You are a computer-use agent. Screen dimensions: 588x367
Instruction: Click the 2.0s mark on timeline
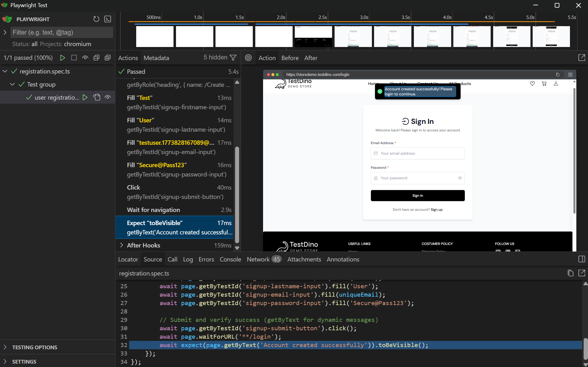[281, 17]
